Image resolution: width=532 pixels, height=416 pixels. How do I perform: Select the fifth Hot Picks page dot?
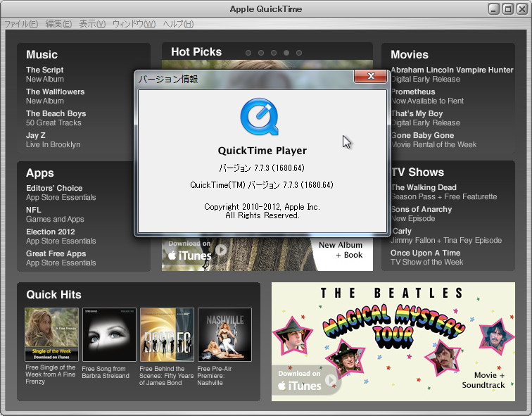(299, 53)
